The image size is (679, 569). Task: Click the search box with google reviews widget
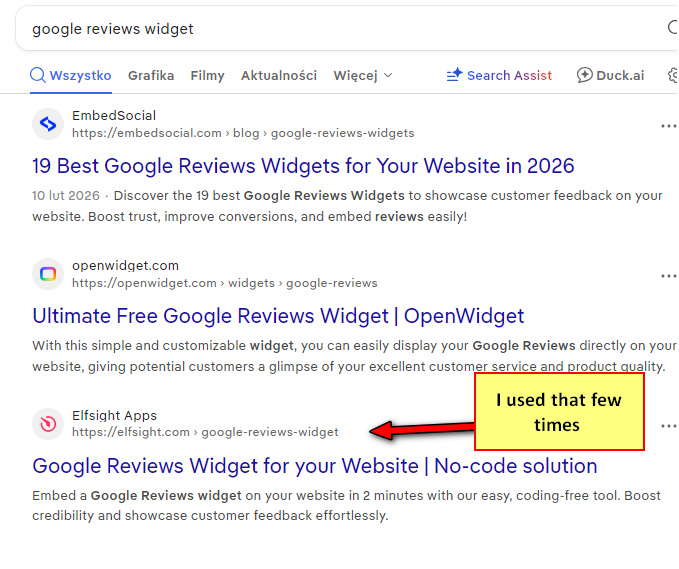(x=346, y=29)
